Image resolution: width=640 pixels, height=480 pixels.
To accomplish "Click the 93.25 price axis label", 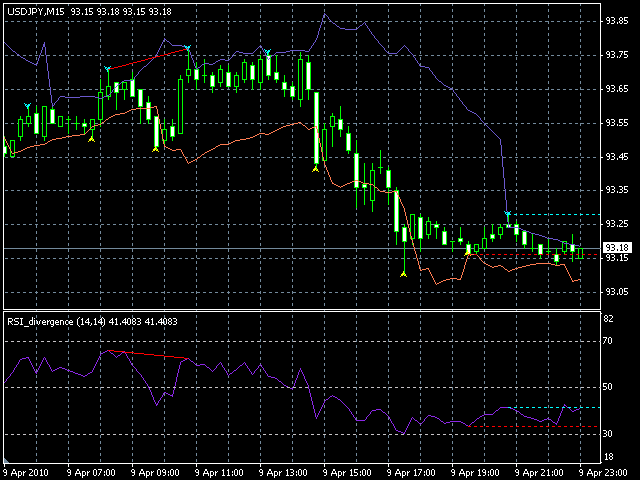I will (x=617, y=224).
